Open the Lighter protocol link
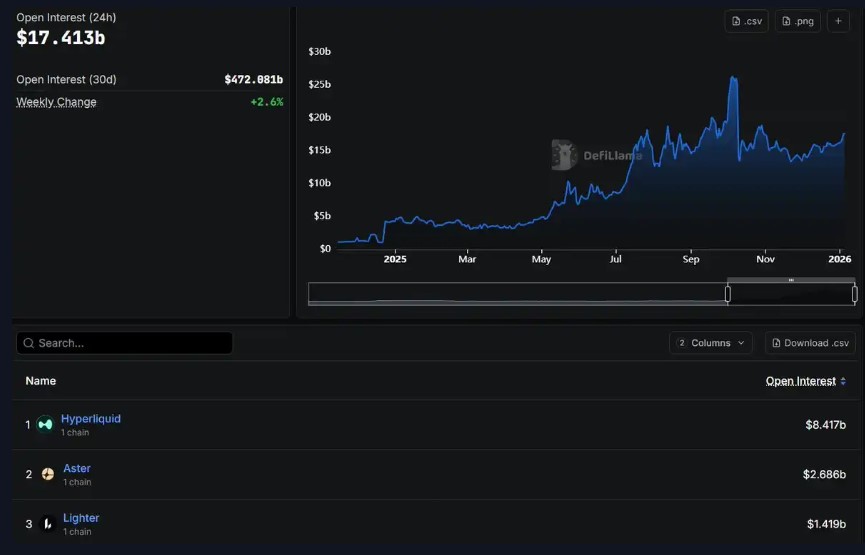The image size is (865, 555). [x=81, y=518]
